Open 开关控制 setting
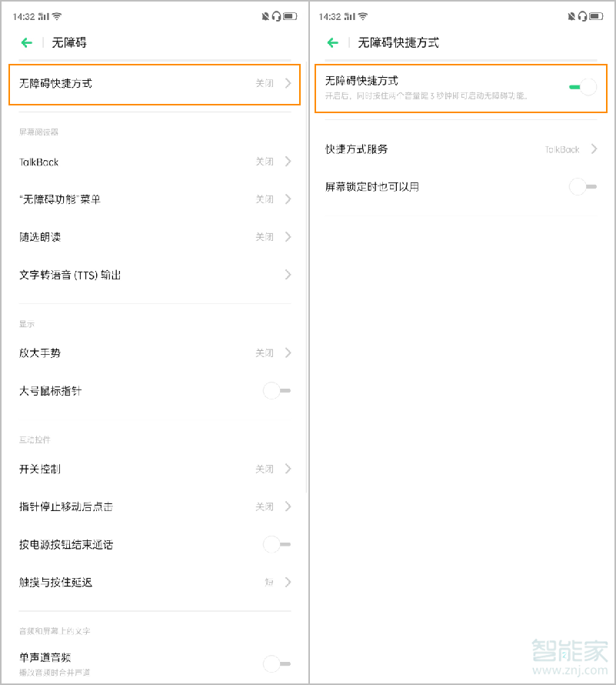The width and height of the screenshot is (616, 685). pos(154,469)
